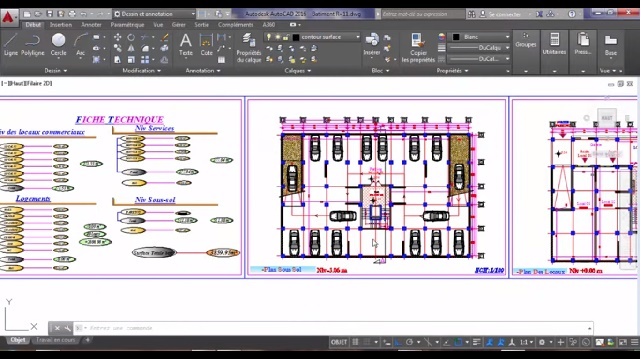Toggle Ortho mode in status bar
This screenshot has height=360, width=641.
(x=398, y=342)
